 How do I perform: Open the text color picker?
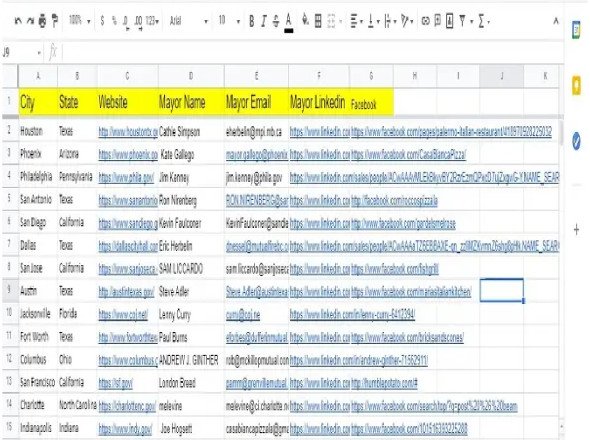[289, 22]
